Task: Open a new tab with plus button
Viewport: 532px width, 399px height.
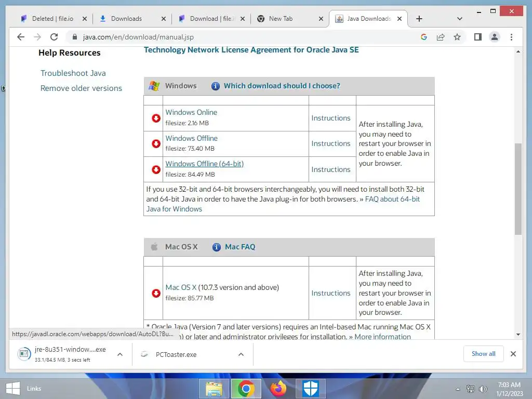Action: 419,19
